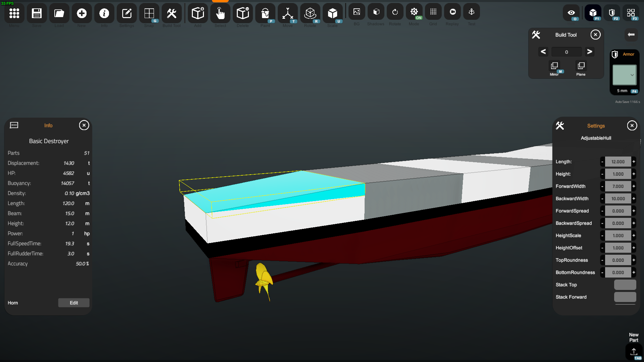Viewport: 644px width, 362px height.
Task: Collapse side panel with left arrow
Action: coord(631,35)
